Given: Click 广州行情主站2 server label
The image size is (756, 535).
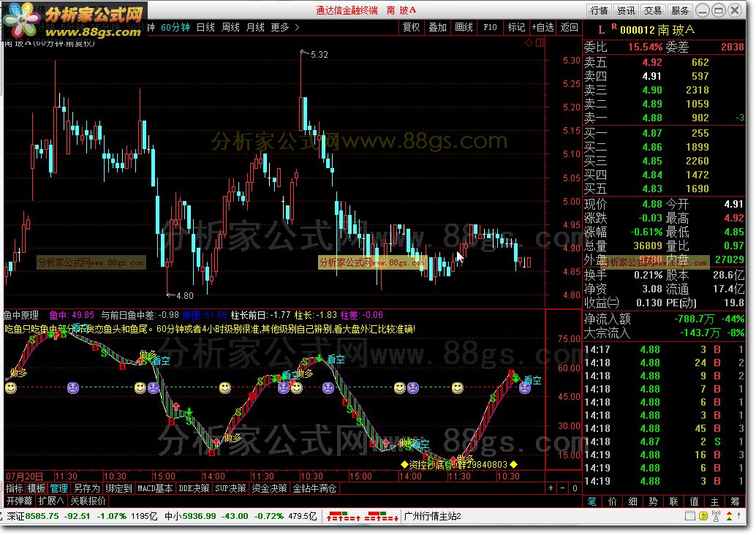Looking at the screenshot, I should 433,516.
